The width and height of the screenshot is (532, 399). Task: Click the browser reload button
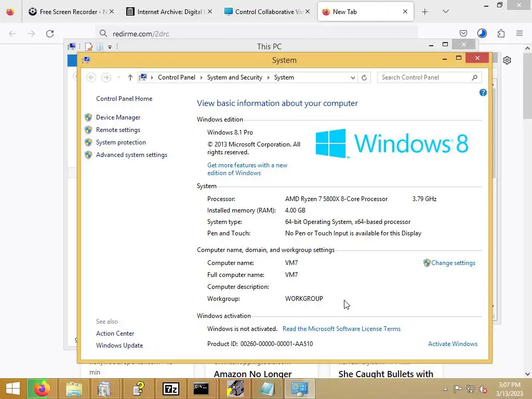click(x=50, y=34)
